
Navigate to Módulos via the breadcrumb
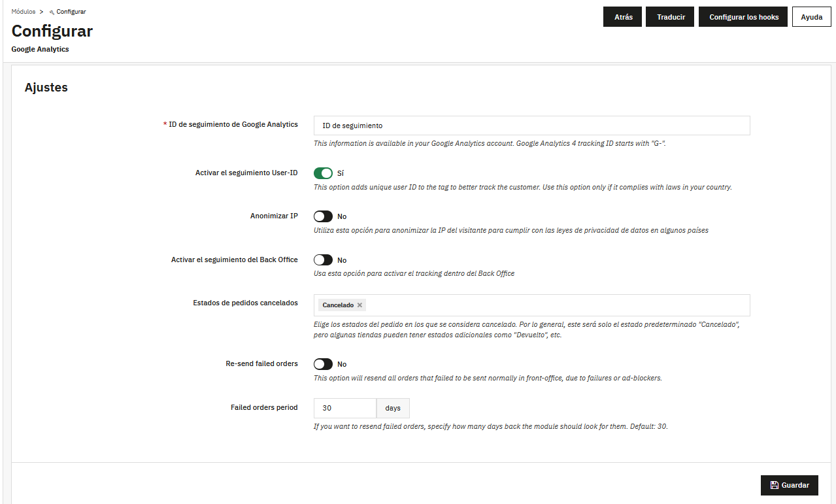pyautogui.click(x=23, y=11)
